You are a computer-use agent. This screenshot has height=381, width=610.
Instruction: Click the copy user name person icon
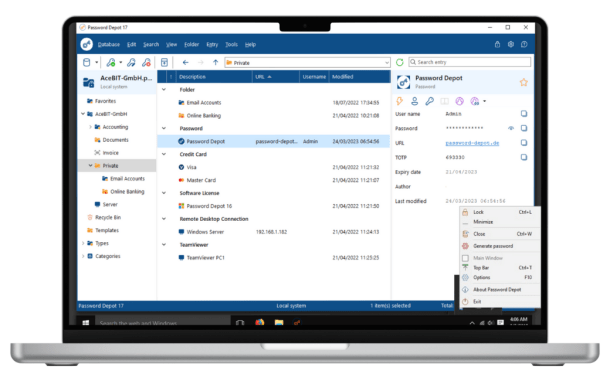click(x=415, y=101)
